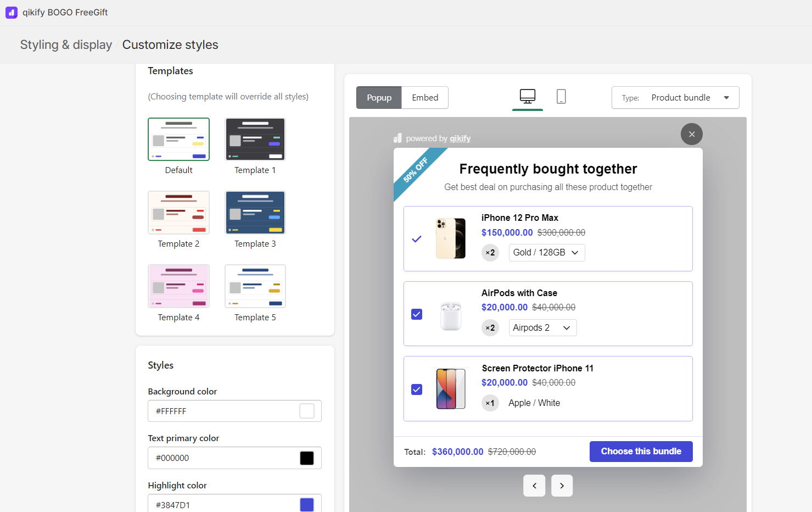Image resolution: width=812 pixels, height=512 pixels.
Task: Go to previous preview with left arrow
Action: tap(534, 486)
